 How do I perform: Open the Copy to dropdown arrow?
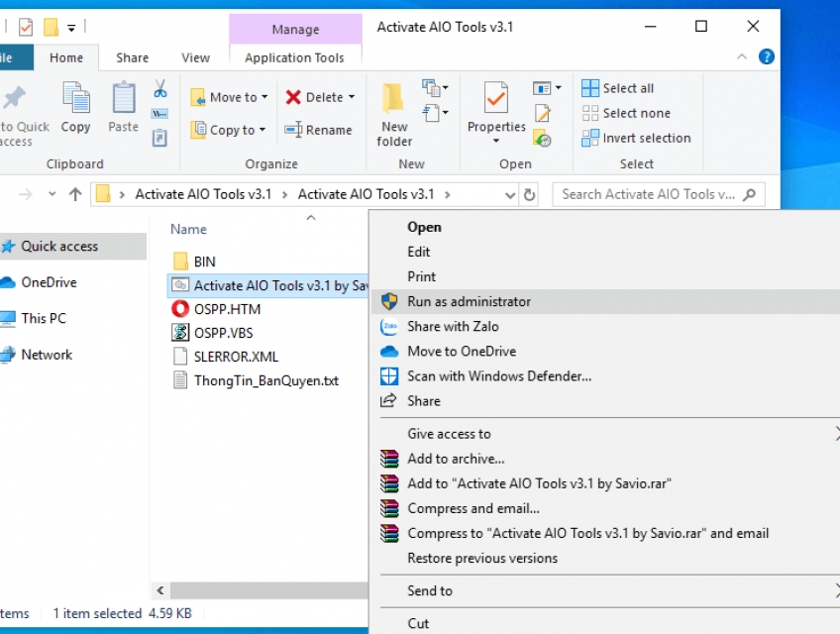[262, 130]
